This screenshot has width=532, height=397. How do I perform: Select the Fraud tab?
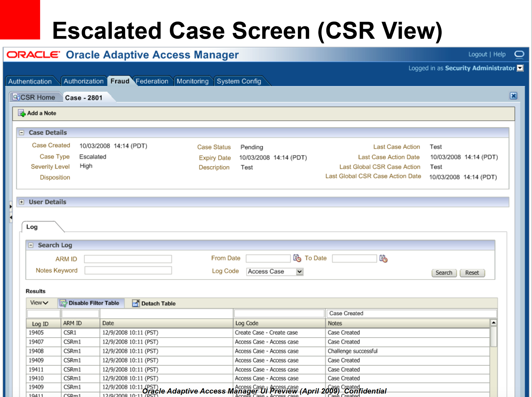[120, 81]
